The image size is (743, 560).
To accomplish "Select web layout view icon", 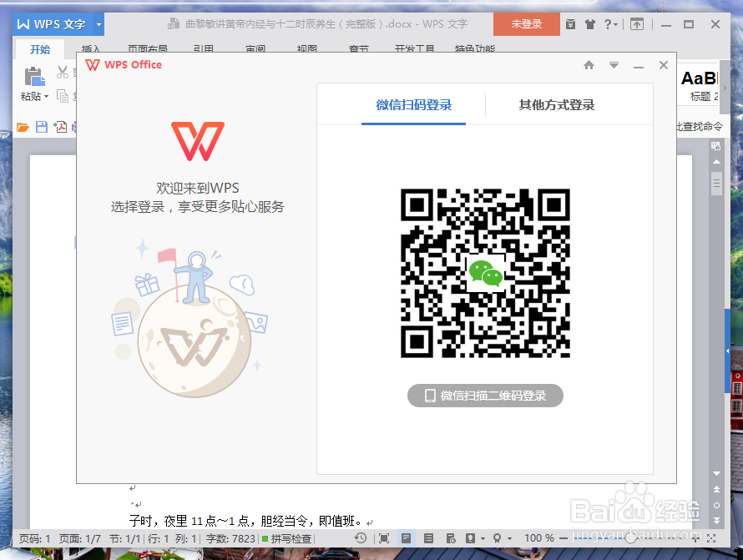I will pyautogui.click(x=451, y=538).
